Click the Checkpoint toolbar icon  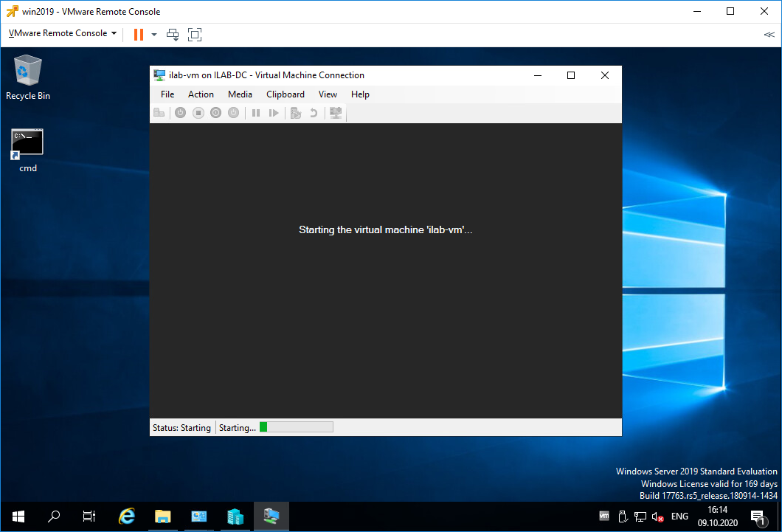pos(296,113)
